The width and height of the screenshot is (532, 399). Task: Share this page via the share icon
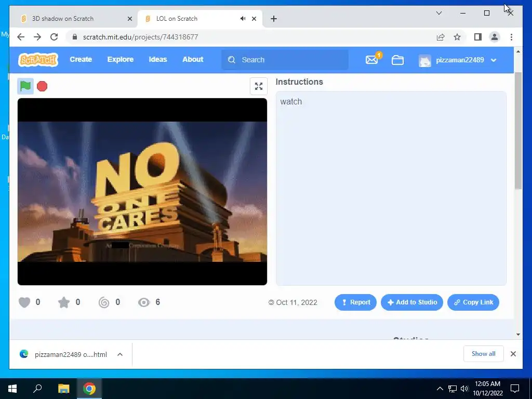tap(441, 37)
